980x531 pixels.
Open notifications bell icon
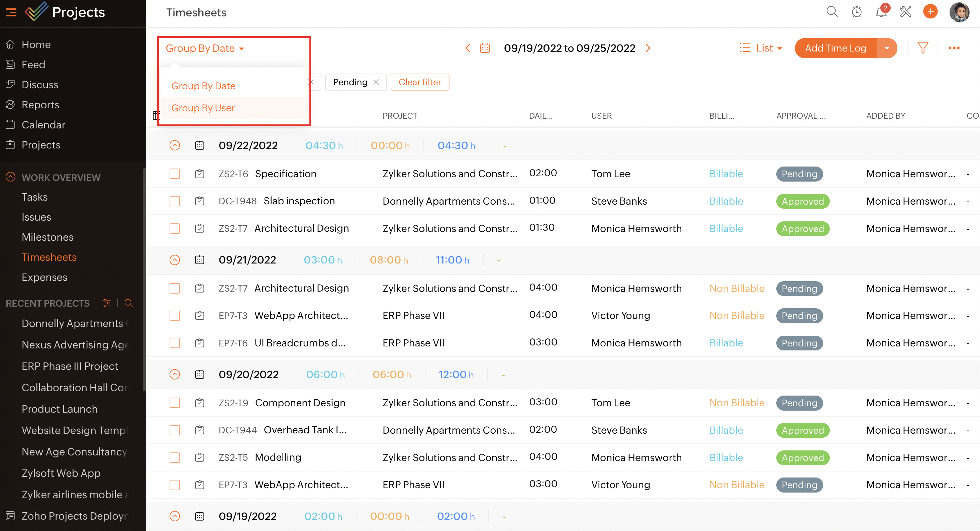(881, 12)
